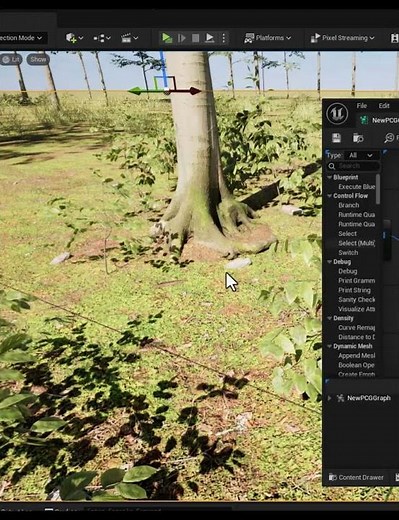Pick the Select (Multi) node entry
The image size is (399, 520).
click(356, 243)
